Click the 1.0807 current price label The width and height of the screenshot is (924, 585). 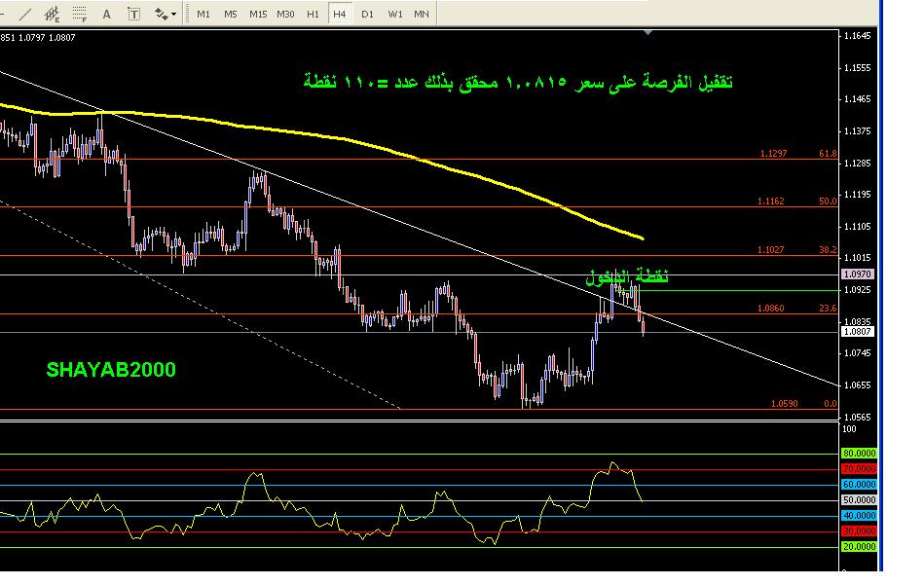[860, 332]
